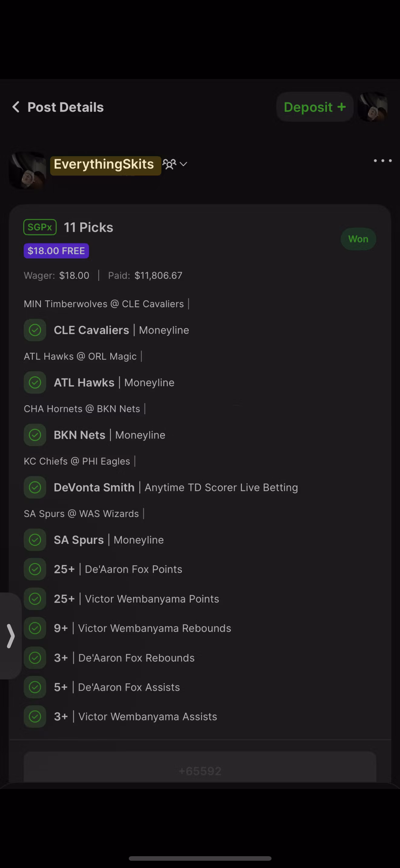
Task: Click the back chevron to leave Post Details
Action: click(15, 107)
